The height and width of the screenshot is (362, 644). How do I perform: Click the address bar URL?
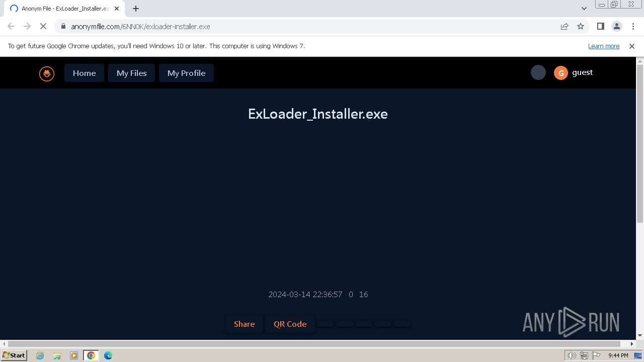pos(140,27)
